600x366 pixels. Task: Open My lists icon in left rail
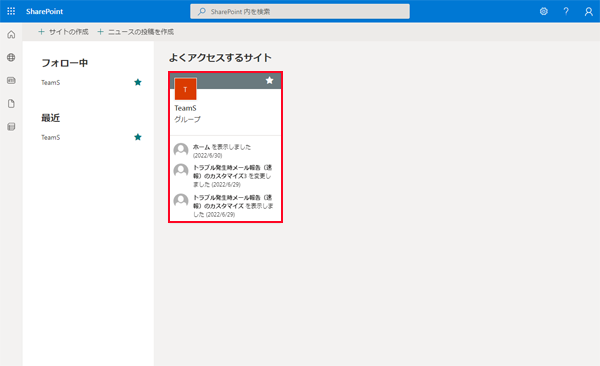[11, 127]
